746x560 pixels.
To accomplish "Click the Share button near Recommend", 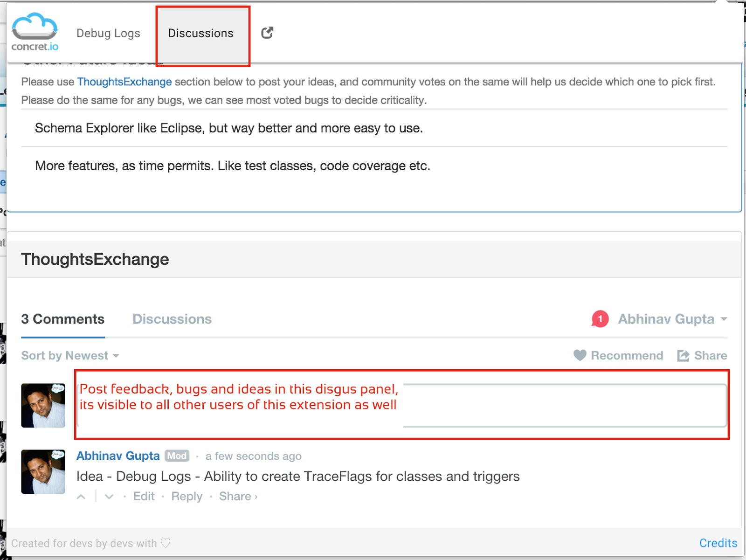I will tap(702, 355).
